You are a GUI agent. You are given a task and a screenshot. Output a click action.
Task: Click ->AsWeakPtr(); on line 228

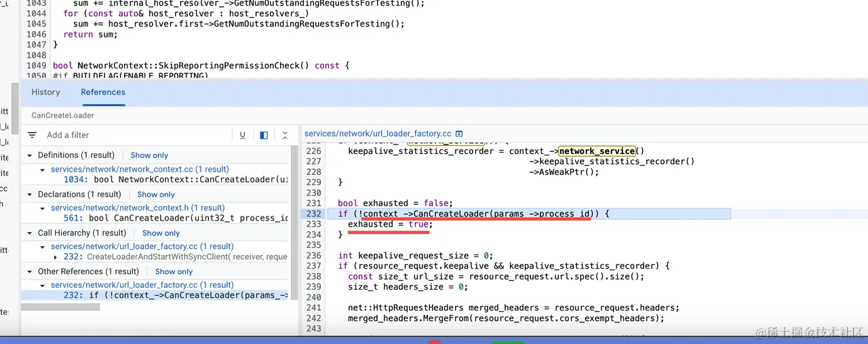coord(564,172)
